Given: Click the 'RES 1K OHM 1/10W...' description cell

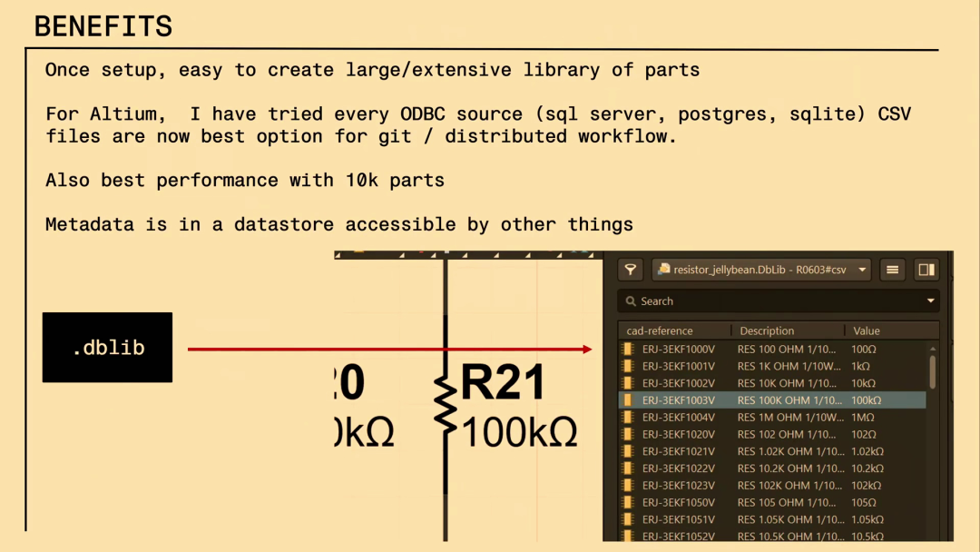Looking at the screenshot, I should coord(789,366).
